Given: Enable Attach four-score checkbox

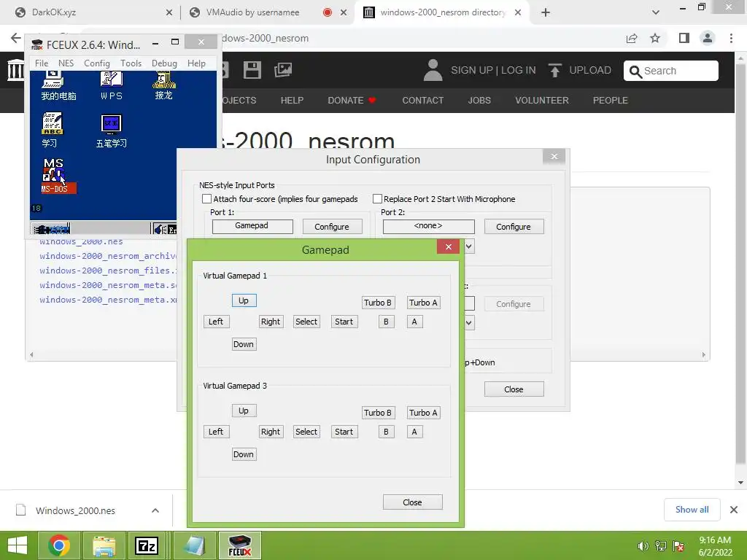Looking at the screenshot, I should click(206, 198).
